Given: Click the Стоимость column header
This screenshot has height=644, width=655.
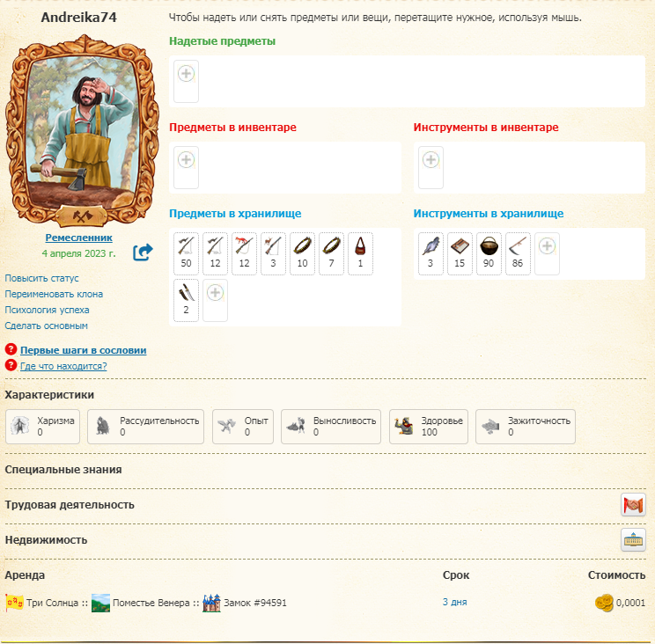Looking at the screenshot, I should 616,575.
